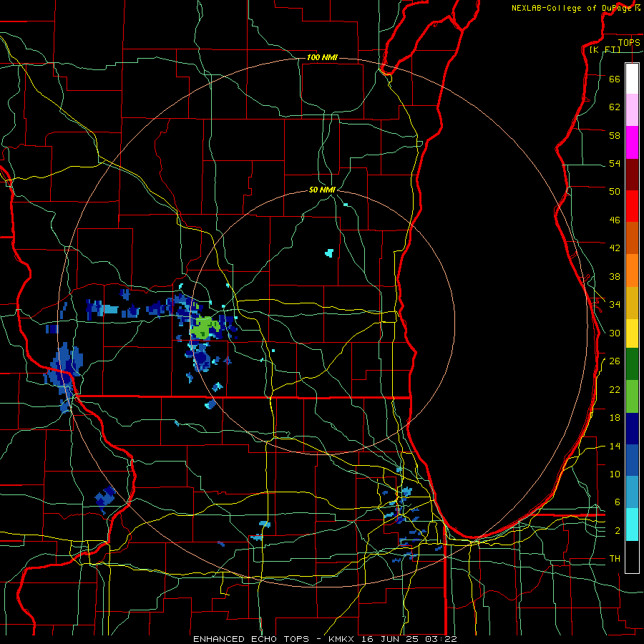
Task: Click the 'NEXLAB-College of DuPage' credit text
Action: pyautogui.click(x=571, y=8)
